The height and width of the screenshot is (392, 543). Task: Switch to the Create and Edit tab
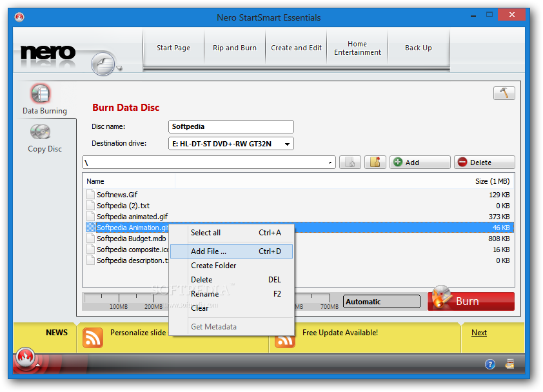(296, 48)
